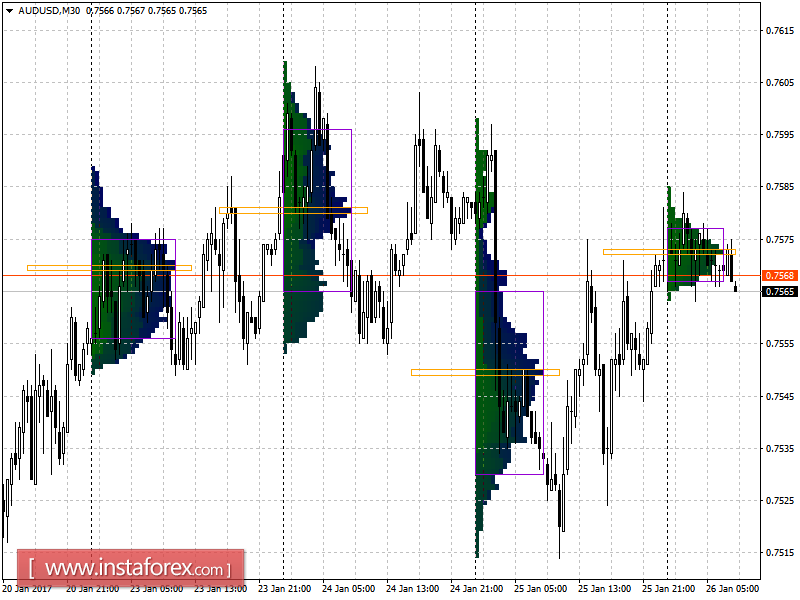
Task: Click the 0.7605 price scale value
Action: (780, 83)
